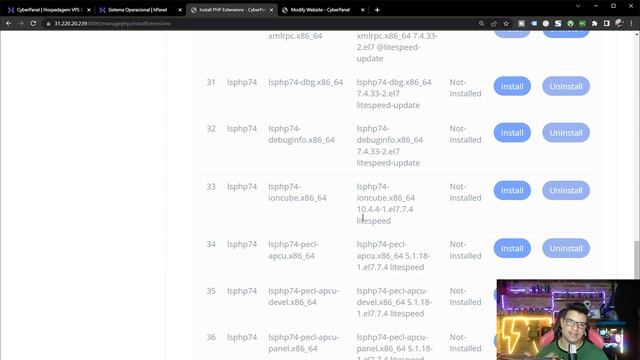
Task: Install lsphp74-ioncube.x86_64 extension
Action: pos(512,191)
